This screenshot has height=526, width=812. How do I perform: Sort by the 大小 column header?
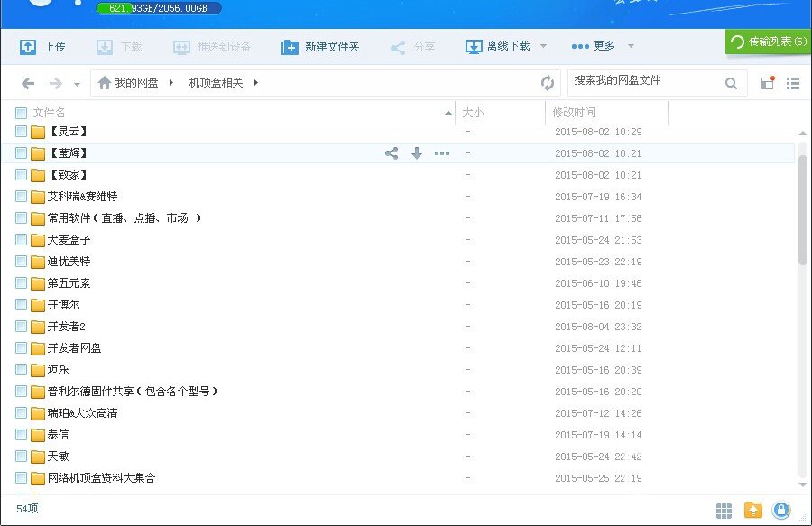pyautogui.click(x=473, y=113)
